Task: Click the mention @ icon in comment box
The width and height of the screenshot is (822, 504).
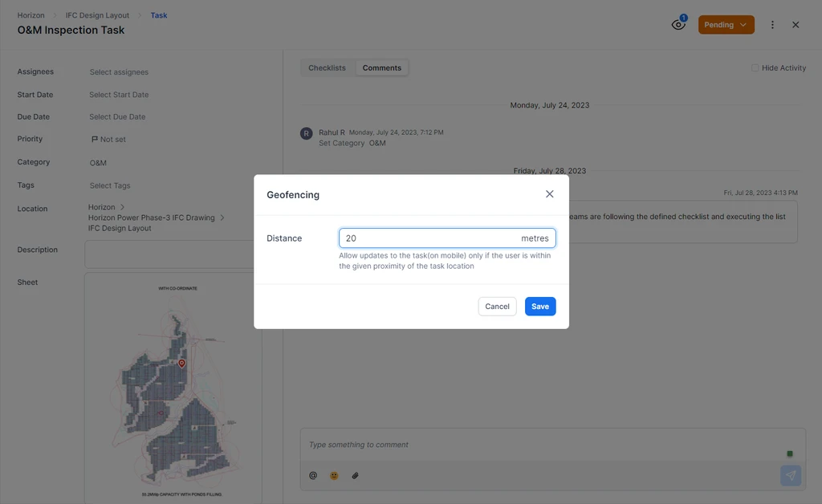Action: click(313, 476)
